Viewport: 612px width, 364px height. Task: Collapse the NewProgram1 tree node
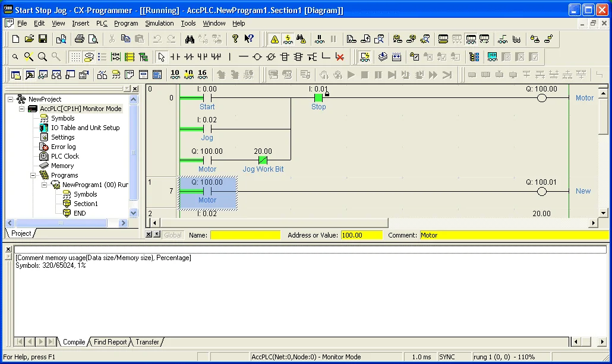(x=45, y=185)
